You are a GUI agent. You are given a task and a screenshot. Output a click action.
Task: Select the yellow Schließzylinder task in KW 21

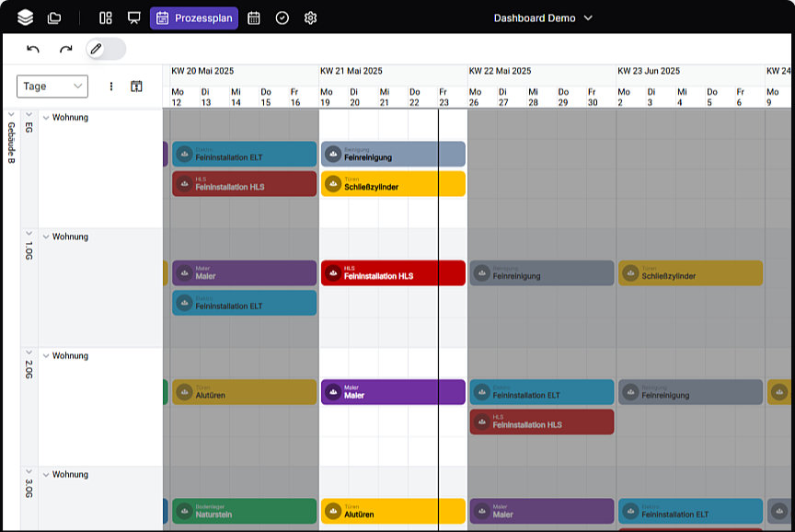(393, 184)
